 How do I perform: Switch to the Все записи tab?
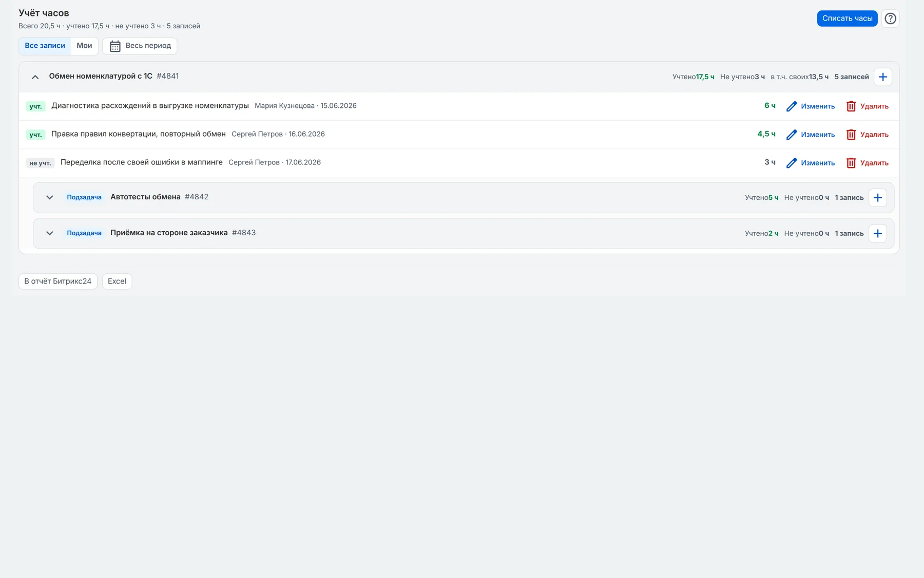point(45,46)
